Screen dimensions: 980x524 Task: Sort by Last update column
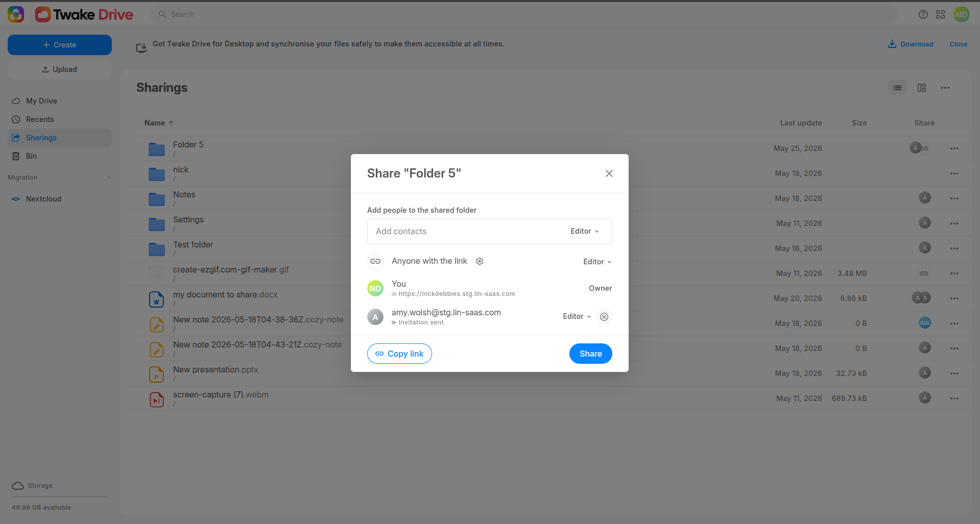(801, 123)
